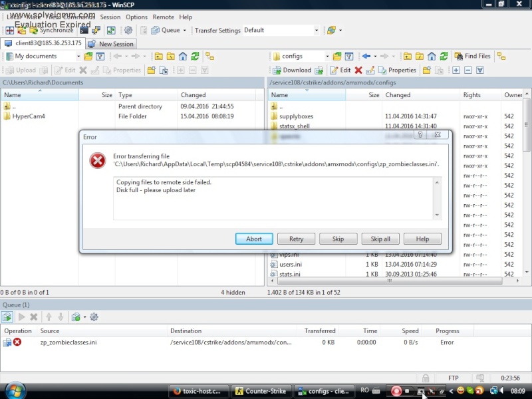Click the remote panel horizontal scrollbar
This screenshot has height=399, width=532.
pyautogui.click(x=390, y=281)
